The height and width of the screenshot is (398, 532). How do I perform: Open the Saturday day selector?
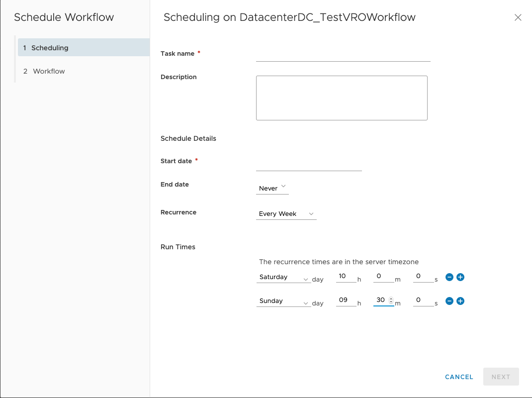[283, 277]
